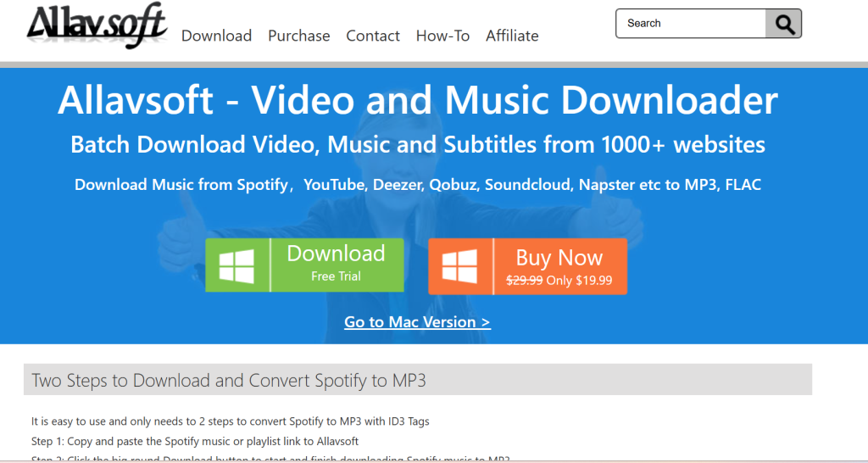
Task: Click the Download Free Trial text
Action: [336, 263]
